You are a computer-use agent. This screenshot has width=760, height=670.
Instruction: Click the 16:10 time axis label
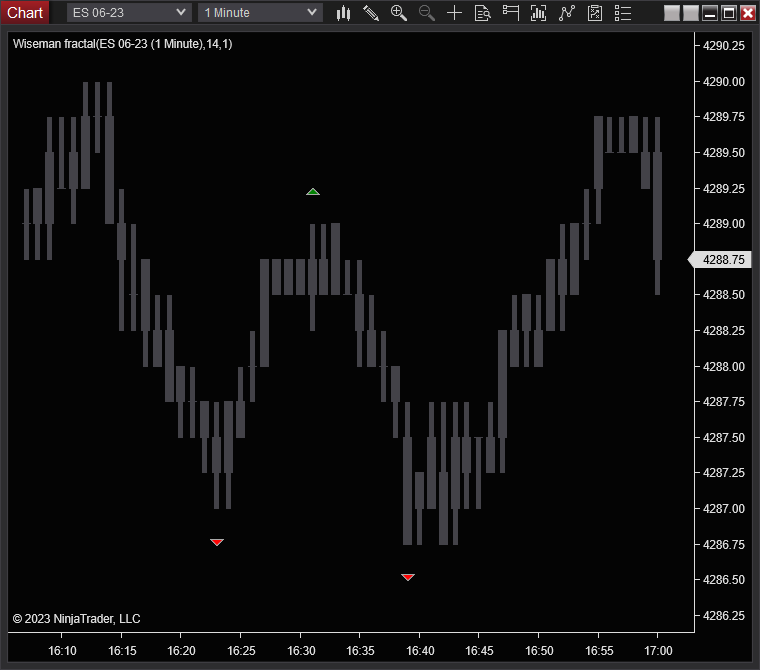pyautogui.click(x=62, y=651)
